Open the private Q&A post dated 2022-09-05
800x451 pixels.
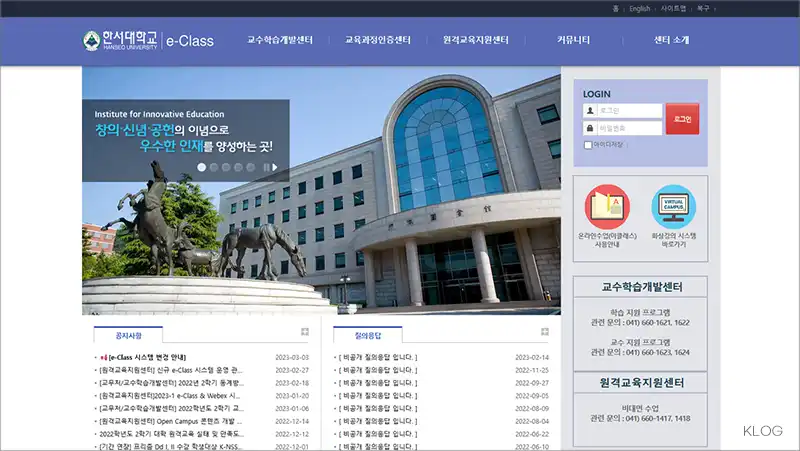[x=378, y=395]
